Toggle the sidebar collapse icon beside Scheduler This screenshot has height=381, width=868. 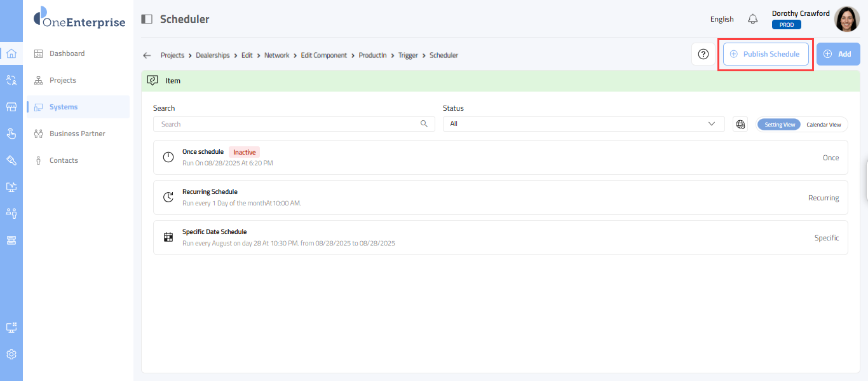(x=147, y=19)
